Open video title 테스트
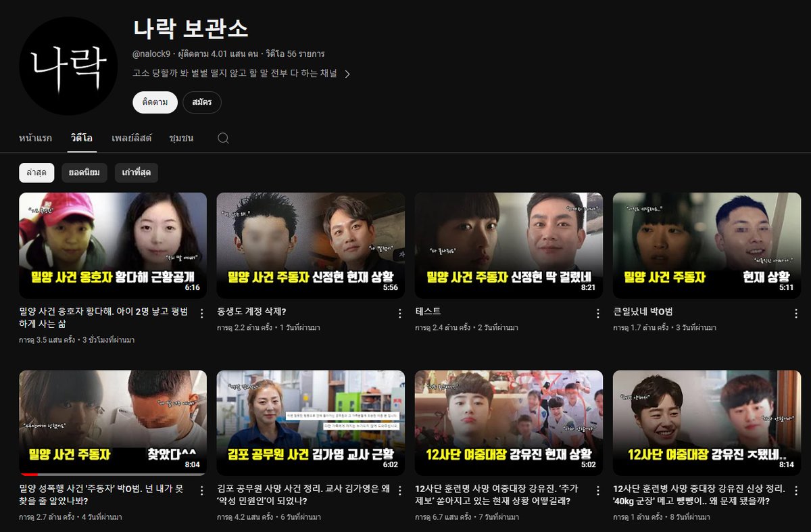The width and height of the screenshot is (811, 532). tap(428, 312)
